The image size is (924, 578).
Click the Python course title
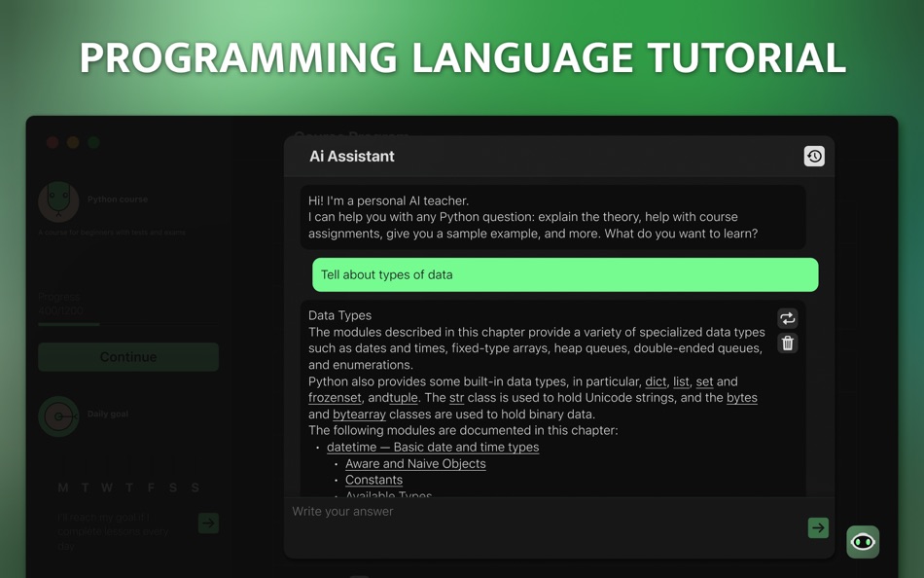118,199
